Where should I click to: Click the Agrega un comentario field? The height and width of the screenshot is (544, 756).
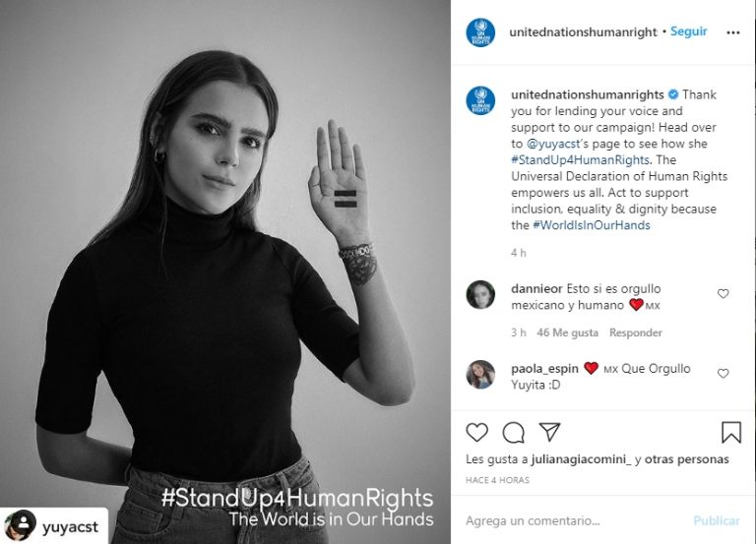tap(574, 520)
